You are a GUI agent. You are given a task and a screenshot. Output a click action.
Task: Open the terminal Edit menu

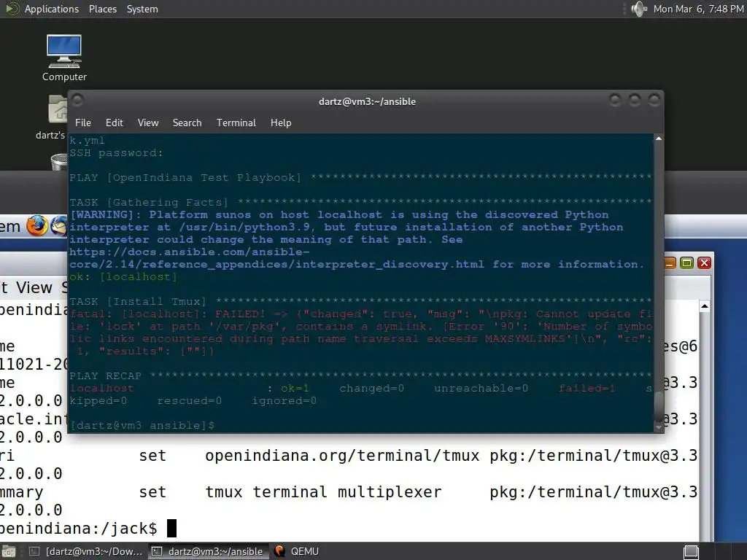tap(115, 122)
